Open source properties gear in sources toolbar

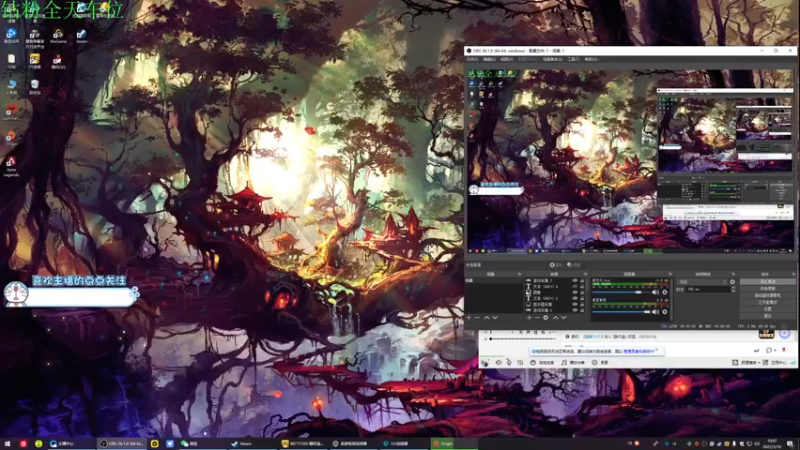pyautogui.click(x=545, y=317)
